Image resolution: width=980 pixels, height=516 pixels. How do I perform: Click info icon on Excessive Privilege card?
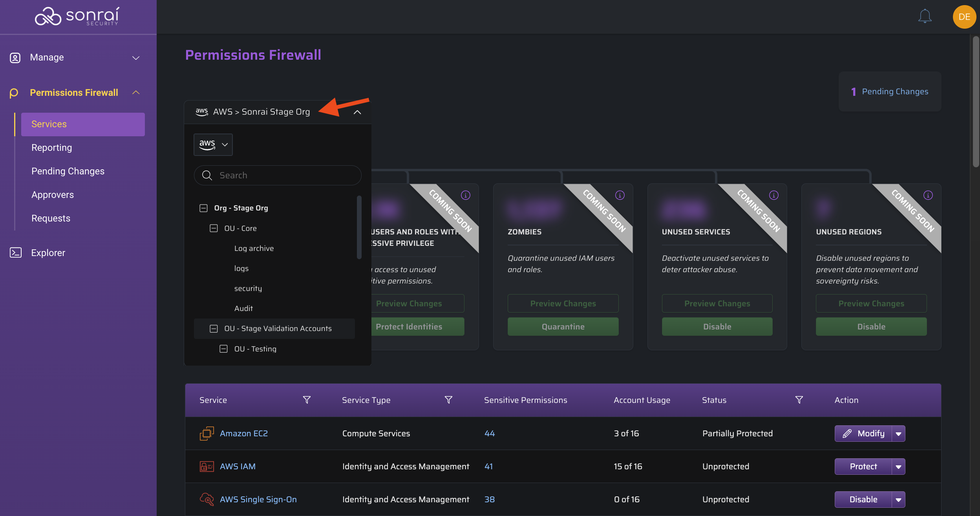(465, 195)
